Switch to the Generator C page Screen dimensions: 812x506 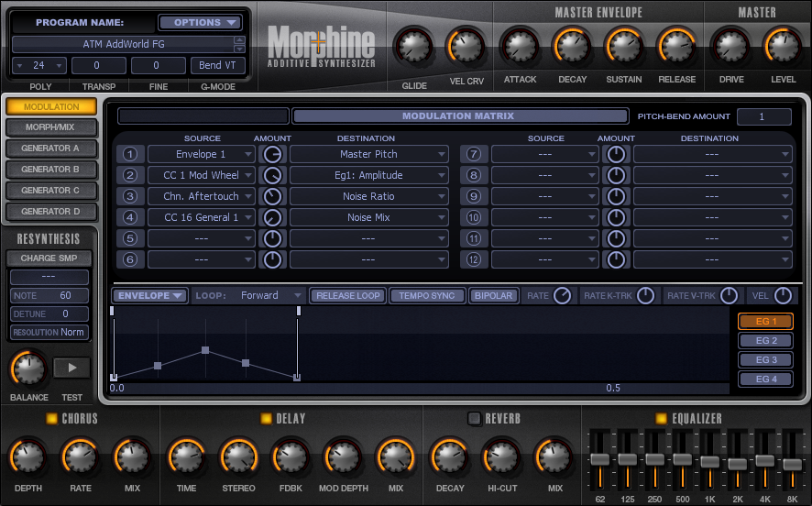pos(51,191)
